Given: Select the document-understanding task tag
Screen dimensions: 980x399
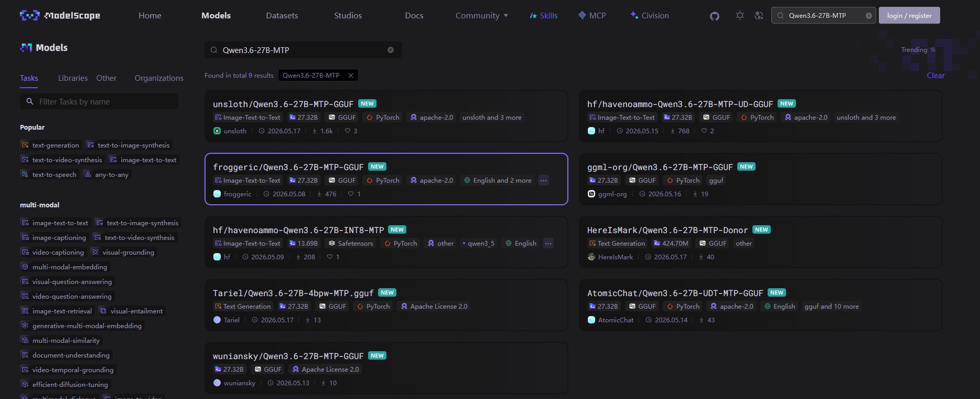Looking at the screenshot, I should [x=66, y=355].
